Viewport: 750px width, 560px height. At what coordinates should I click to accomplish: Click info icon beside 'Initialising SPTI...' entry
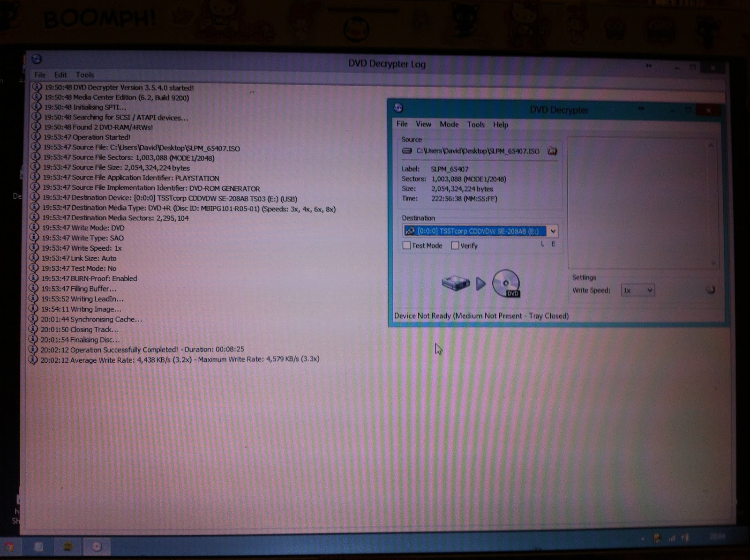tap(36, 107)
